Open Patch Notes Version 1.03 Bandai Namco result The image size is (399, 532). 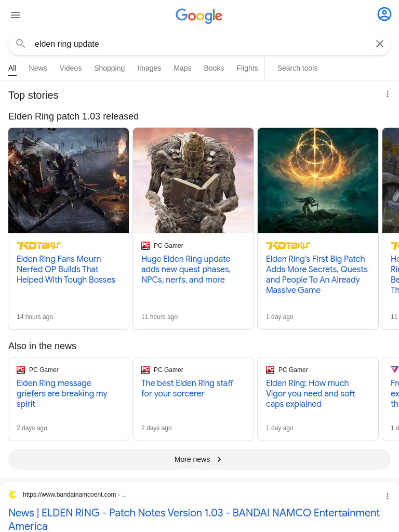click(x=194, y=519)
